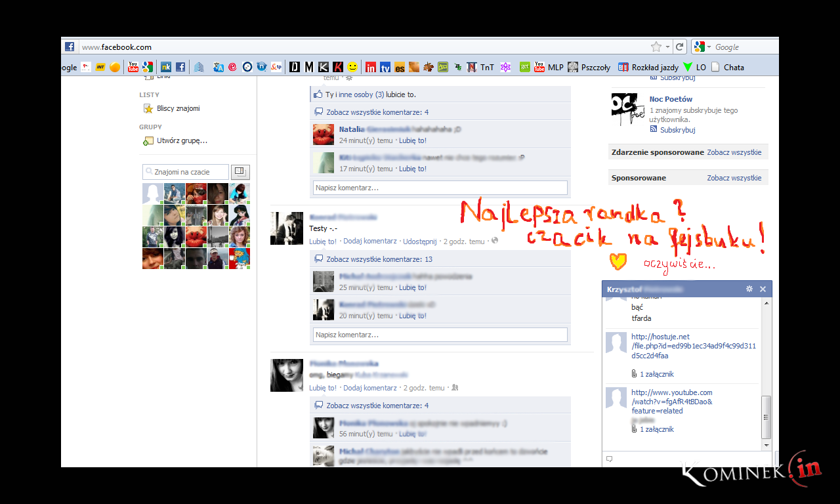Bookmark this page with the star icon

pos(656,47)
